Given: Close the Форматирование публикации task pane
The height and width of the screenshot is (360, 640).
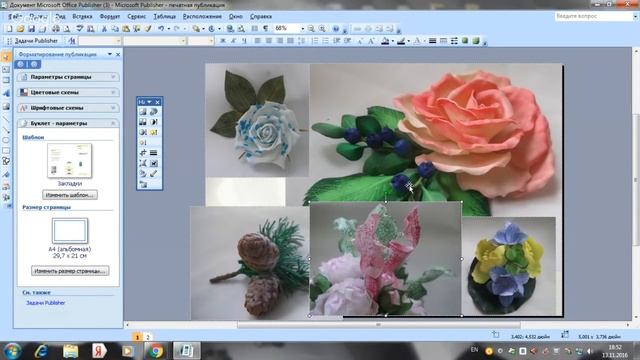Looking at the screenshot, I should (x=118, y=54).
